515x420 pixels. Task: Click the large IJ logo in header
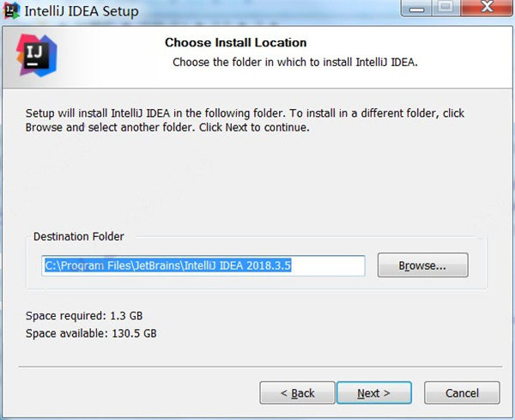point(36,55)
